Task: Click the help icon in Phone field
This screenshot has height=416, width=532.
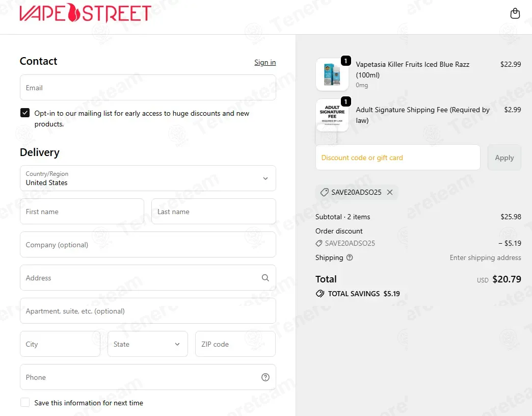Action: [265, 377]
